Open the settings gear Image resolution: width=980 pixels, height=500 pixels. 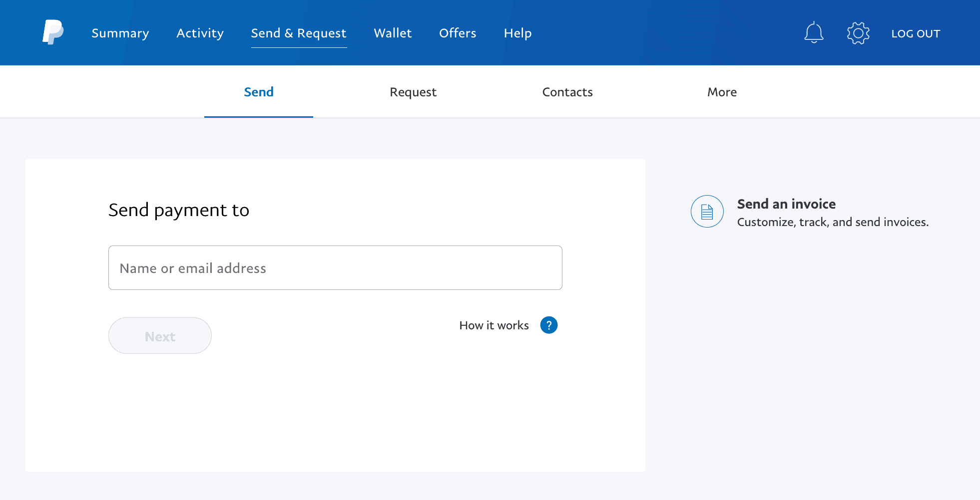tap(858, 32)
